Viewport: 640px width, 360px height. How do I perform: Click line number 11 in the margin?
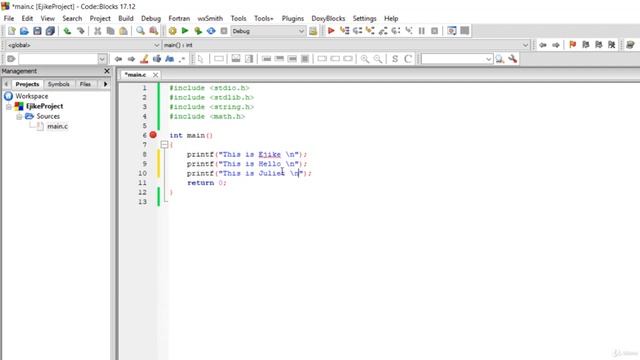[x=142, y=183]
